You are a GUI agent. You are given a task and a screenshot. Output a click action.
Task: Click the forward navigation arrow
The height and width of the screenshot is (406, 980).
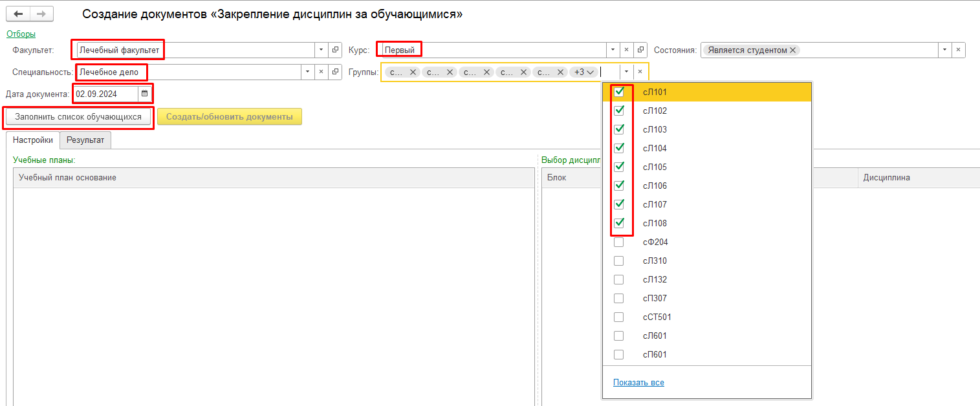[41, 14]
